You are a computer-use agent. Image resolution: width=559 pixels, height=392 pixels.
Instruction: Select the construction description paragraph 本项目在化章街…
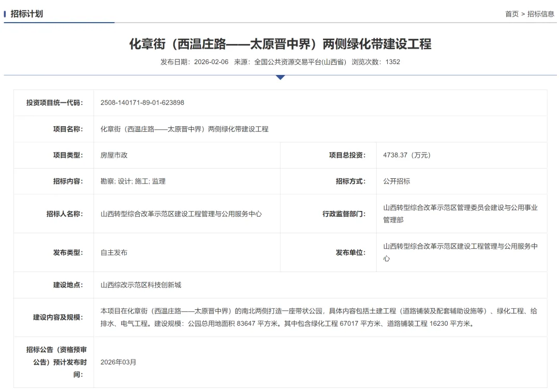coord(319,317)
